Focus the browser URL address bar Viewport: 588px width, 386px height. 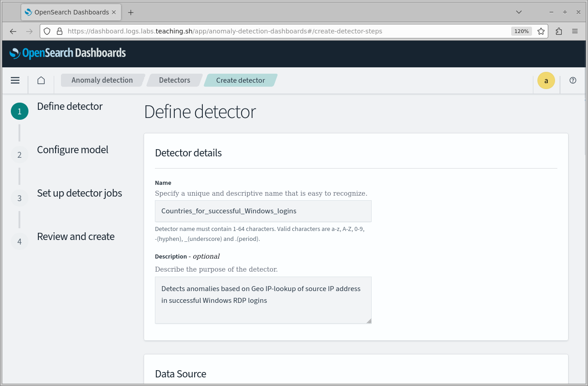tap(285, 31)
